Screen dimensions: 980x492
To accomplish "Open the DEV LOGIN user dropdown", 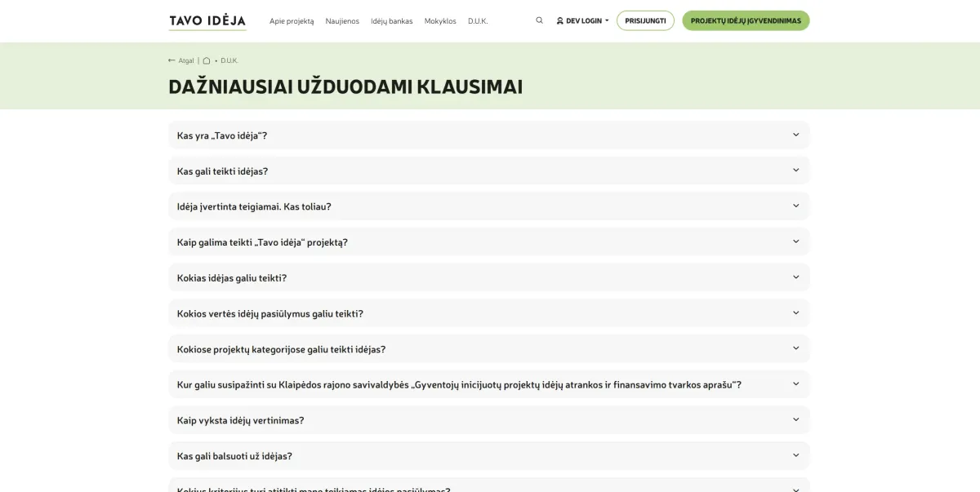I will click(582, 21).
